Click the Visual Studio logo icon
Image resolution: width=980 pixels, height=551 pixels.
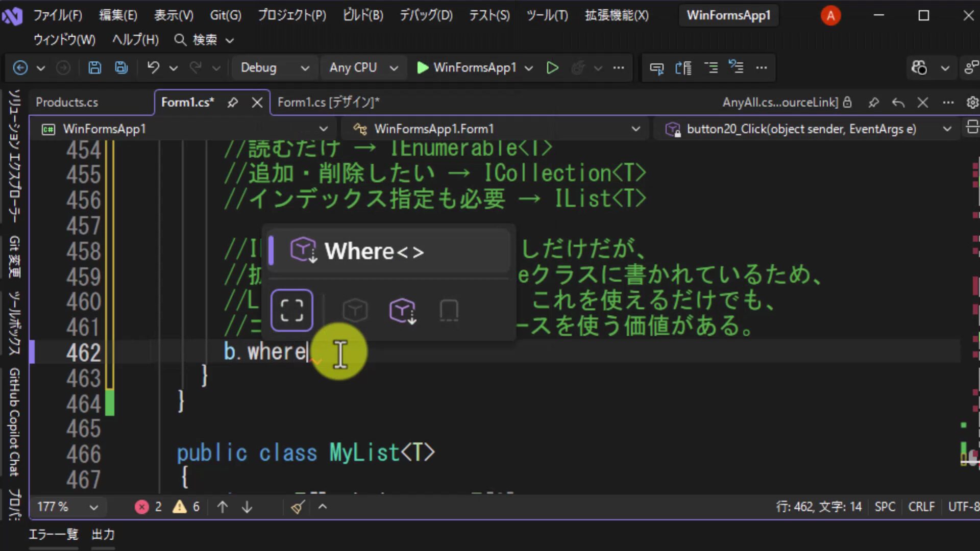click(12, 16)
